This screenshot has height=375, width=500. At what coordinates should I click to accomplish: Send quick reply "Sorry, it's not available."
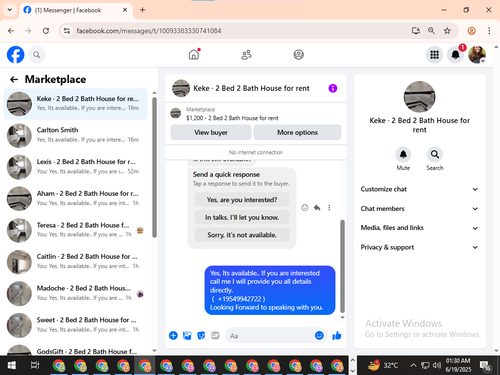(242, 235)
